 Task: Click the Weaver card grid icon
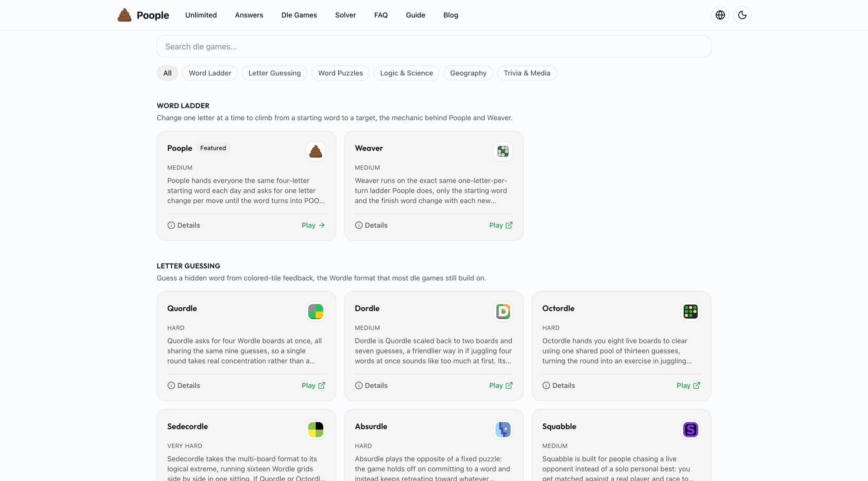[503, 151]
